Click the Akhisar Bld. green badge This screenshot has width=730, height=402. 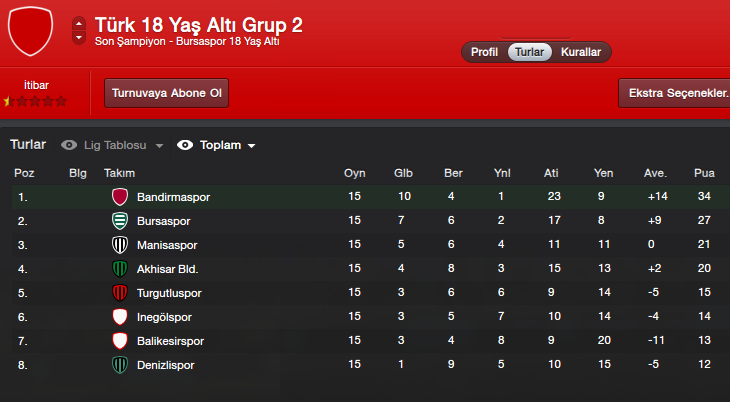(x=120, y=269)
